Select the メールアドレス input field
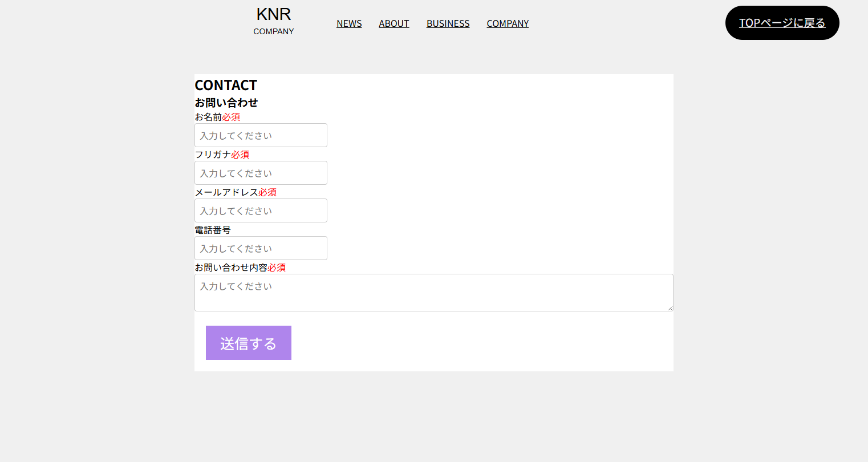The width and height of the screenshot is (868, 462). (x=261, y=210)
